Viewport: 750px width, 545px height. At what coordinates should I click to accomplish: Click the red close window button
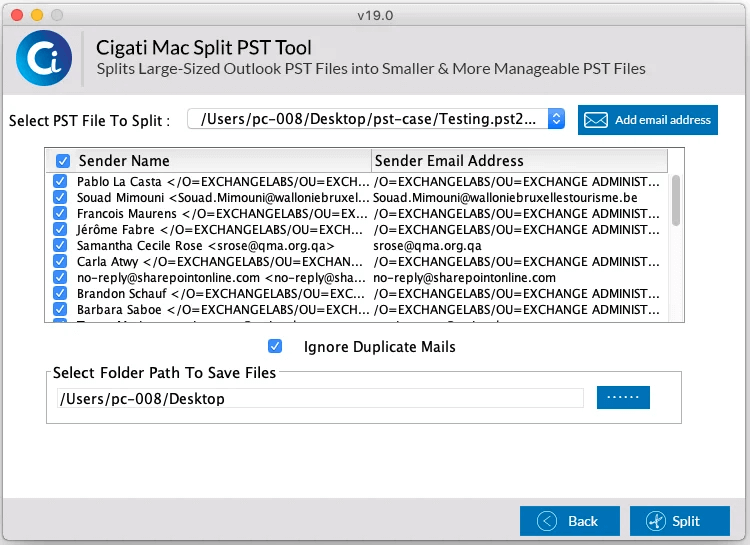[x=17, y=15]
